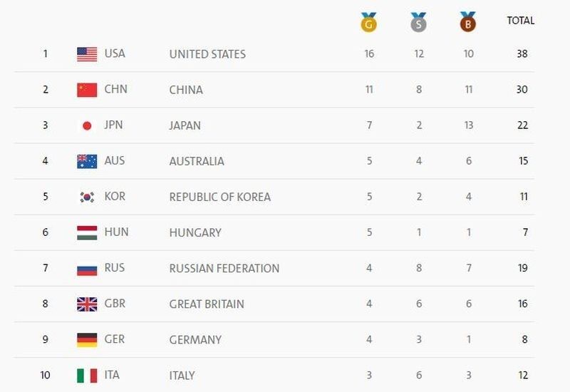This screenshot has width=570, height=392.
Task: Click the China flag icon
Action: click(x=87, y=90)
